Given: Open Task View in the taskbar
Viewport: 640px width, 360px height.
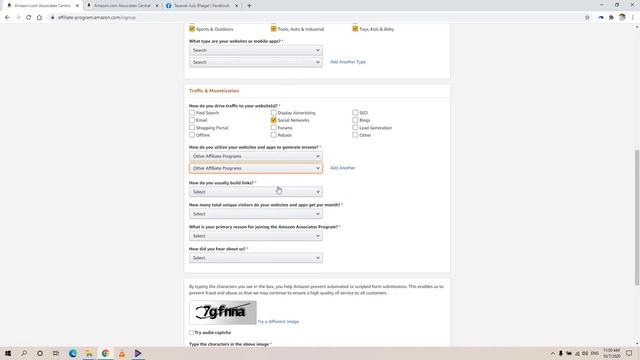Looking at the screenshot, I should [56, 353].
